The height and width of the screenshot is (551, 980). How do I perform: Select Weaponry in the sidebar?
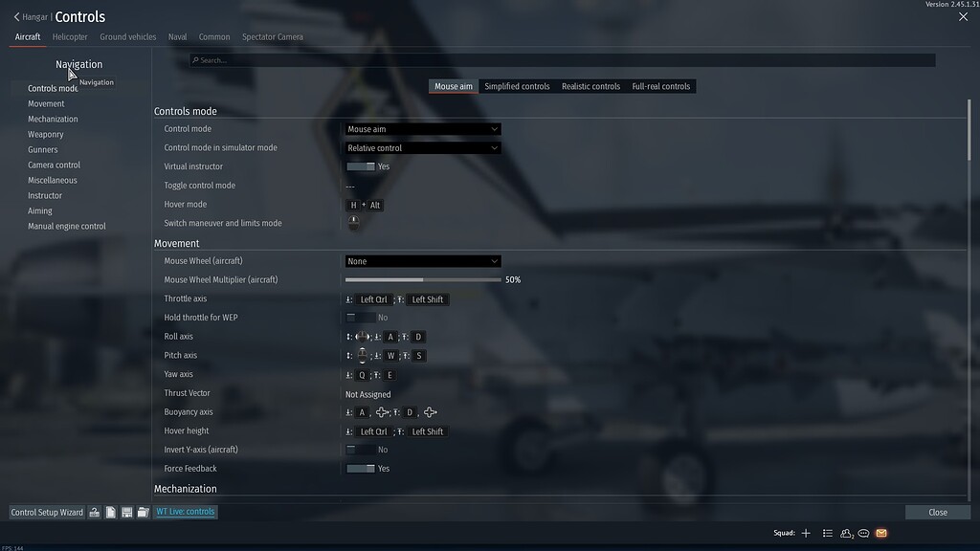(45, 134)
